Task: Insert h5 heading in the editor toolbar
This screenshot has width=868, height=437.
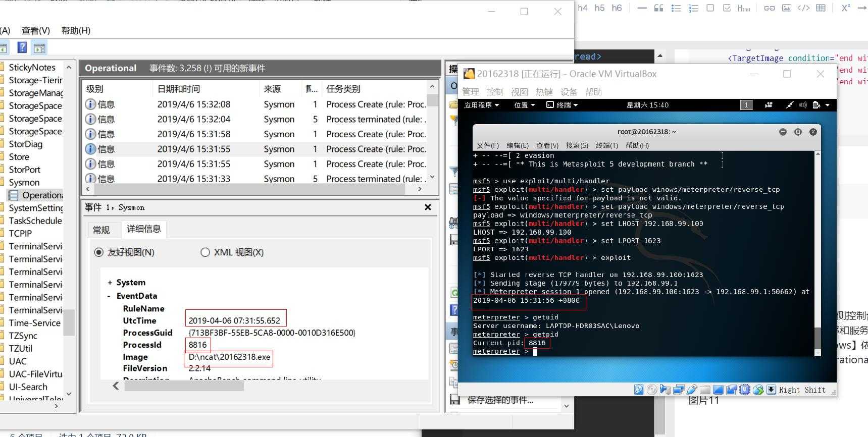Action: point(599,8)
